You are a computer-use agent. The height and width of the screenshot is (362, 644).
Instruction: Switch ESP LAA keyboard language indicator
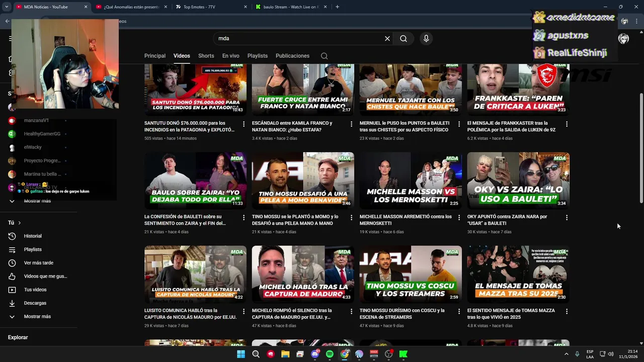point(590,354)
